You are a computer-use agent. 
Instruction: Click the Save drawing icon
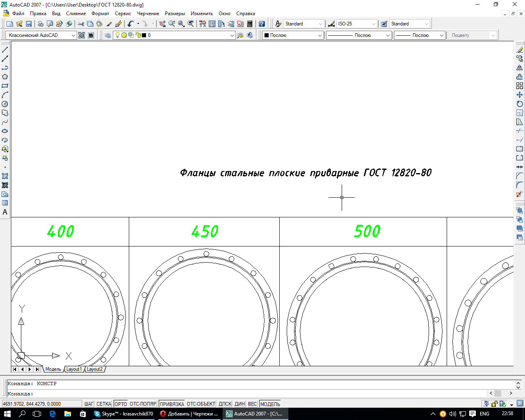[x=29, y=24]
